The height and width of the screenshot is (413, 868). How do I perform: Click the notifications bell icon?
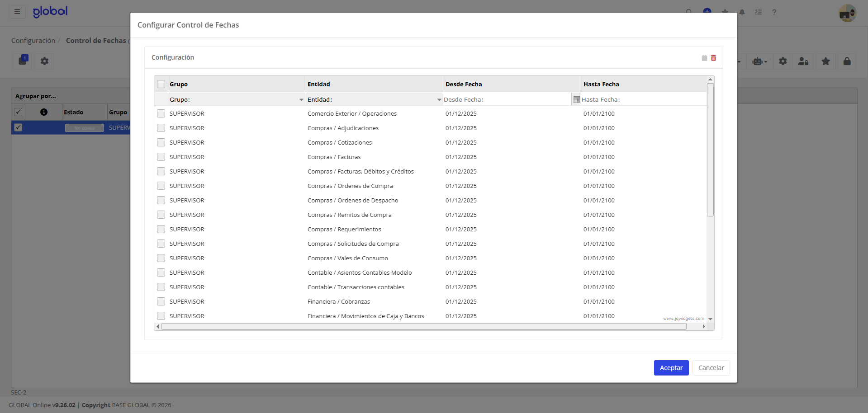coord(742,12)
